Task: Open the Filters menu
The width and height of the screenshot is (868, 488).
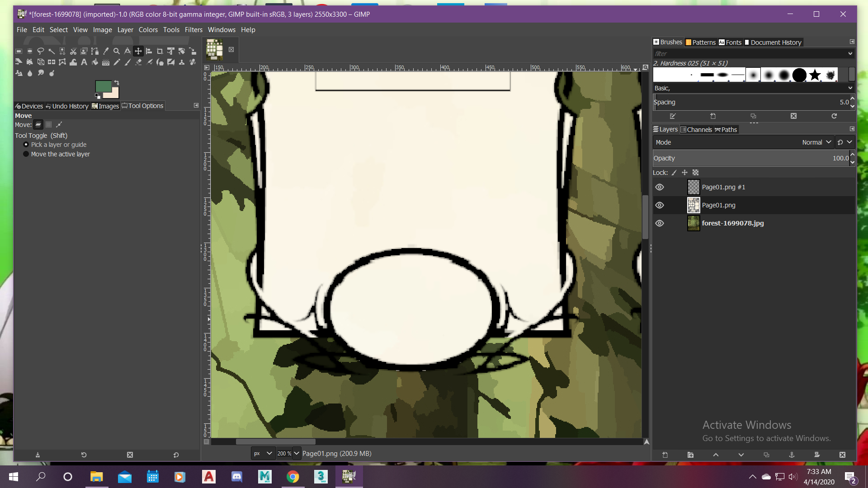Action: click(193, 30)
